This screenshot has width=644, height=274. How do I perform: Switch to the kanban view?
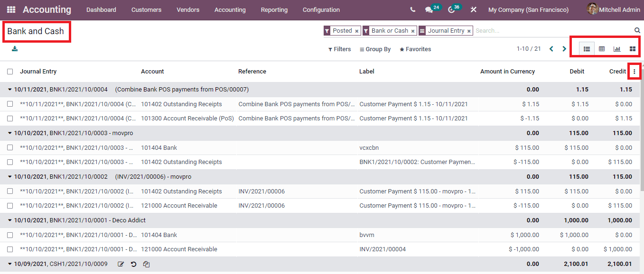[x=632, y=48]
